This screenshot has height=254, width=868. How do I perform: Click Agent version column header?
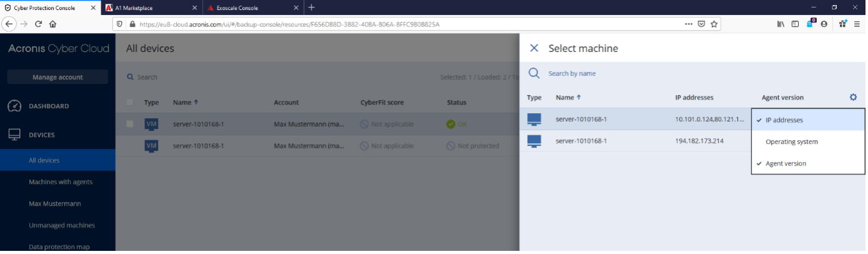coord(782,98)
